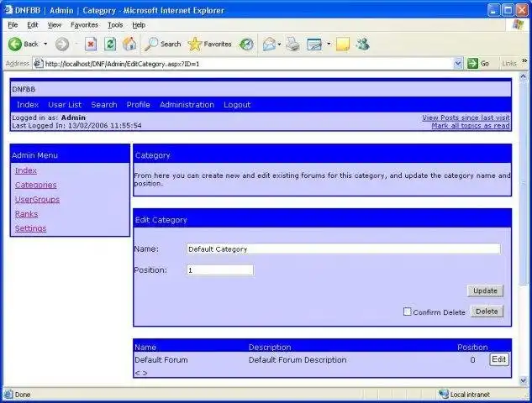Click the Position text field

pos(220,270)
